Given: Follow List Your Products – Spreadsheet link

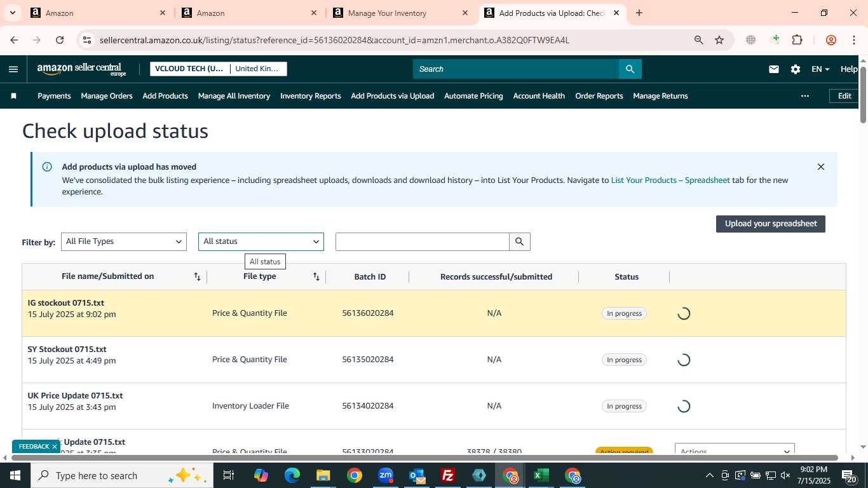Looking at the screenshot, I should click(x=670, y=180).
